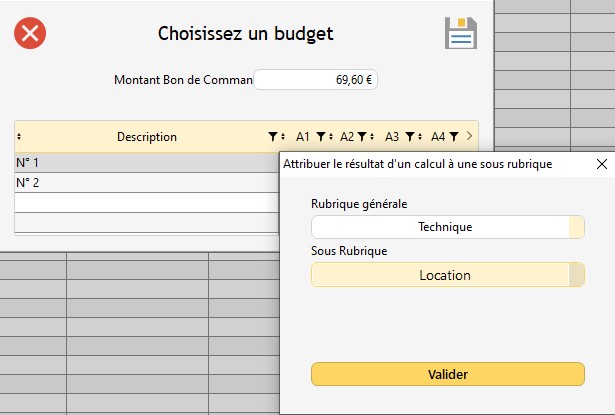The image size is (615, 415).
Task: Open the Rubrique générale dropdown arrow
Action: point(576,227)
